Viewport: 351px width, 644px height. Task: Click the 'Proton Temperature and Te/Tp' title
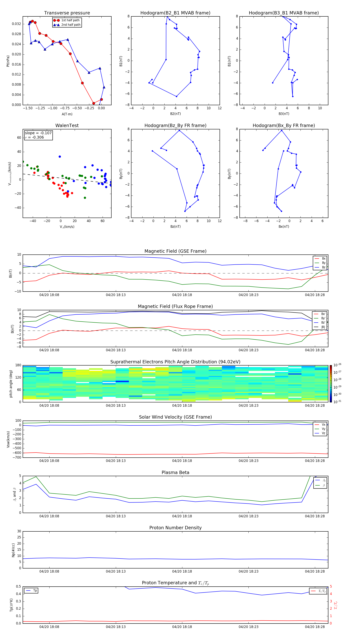pos(175,583)
